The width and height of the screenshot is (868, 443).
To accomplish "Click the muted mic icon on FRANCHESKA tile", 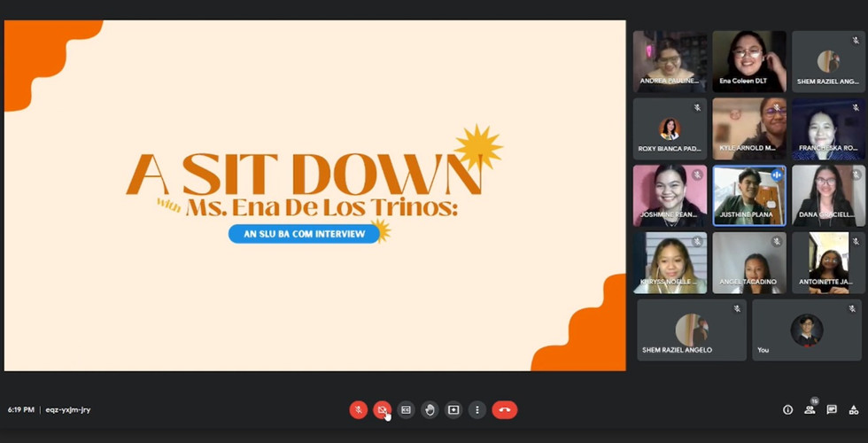I will point(856,107).
